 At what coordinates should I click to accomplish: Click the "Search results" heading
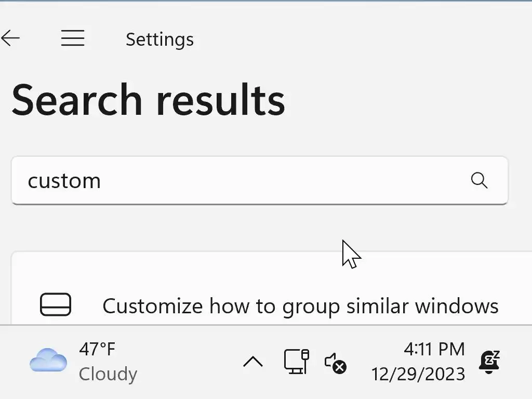149,99
